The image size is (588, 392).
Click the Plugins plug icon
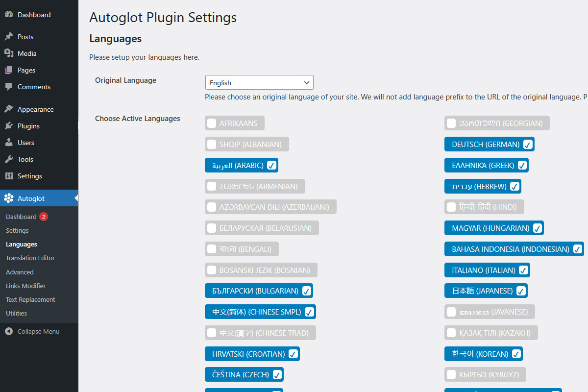(x=9, y=126)
